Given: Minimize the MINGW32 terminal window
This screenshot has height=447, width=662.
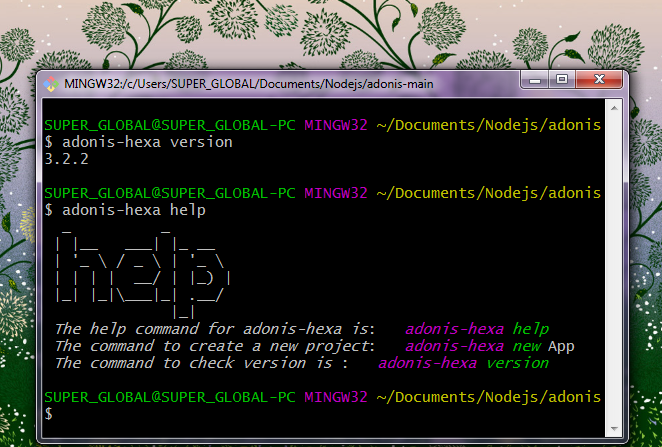Looking at the screenshot, I should (535, 80).
